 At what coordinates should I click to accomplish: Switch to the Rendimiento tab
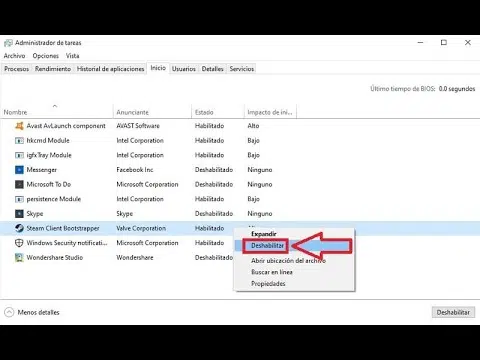pyautogui.click(x=53, y=69)
